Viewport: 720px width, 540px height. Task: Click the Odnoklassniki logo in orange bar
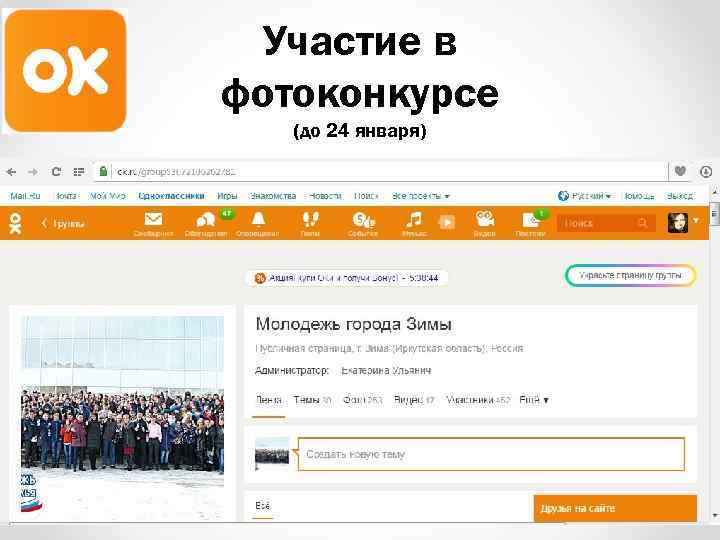coord(15,223)
